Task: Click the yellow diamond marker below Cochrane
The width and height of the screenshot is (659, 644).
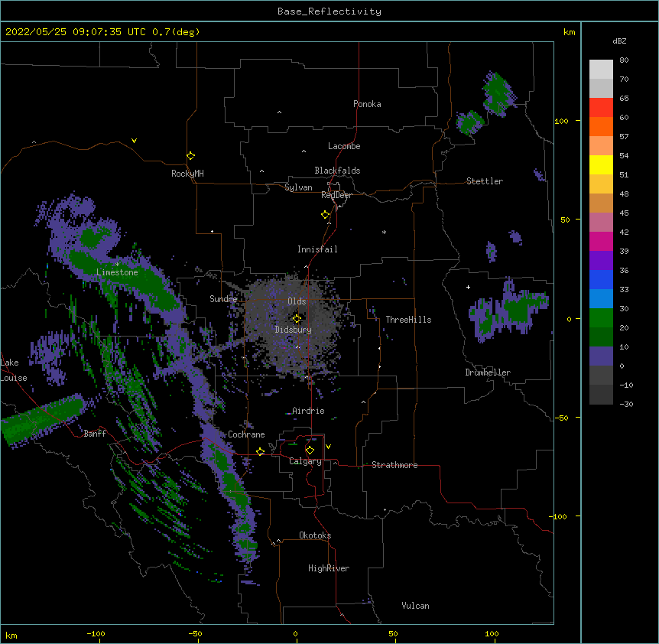Action: tap(260, 451)
